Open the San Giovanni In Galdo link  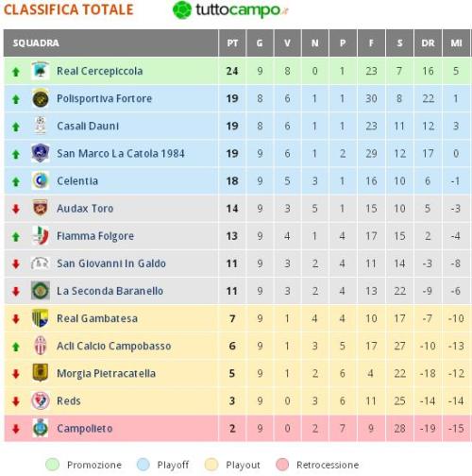pyautogui.click(x=111, y=263)
